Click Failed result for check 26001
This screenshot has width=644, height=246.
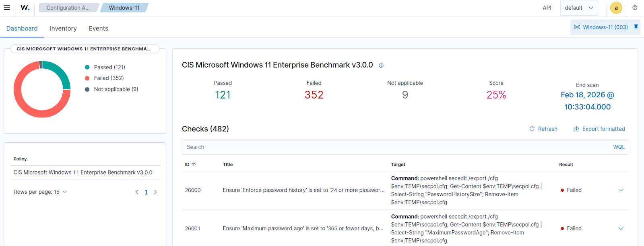pos(571,229)
